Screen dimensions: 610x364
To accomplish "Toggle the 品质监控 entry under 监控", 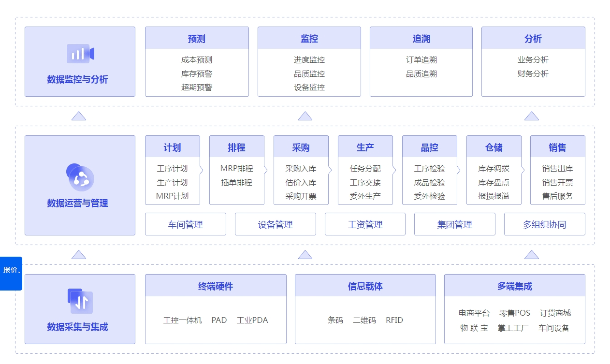I will pyautogui.click(x=309, y=73).
